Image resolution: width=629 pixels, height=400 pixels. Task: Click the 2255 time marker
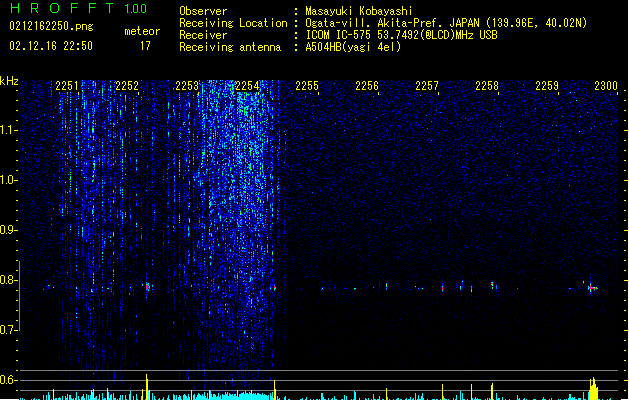(307, 86)
